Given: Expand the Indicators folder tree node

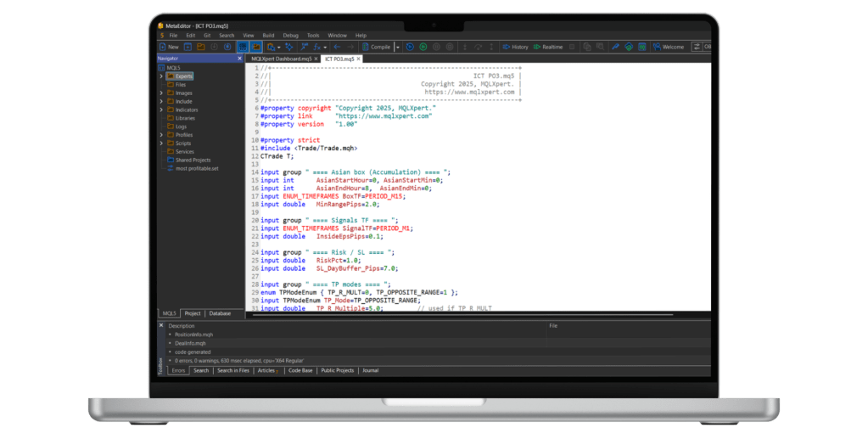Looking at the screenshot, I should pyautogui.click(x=161, y=110).
